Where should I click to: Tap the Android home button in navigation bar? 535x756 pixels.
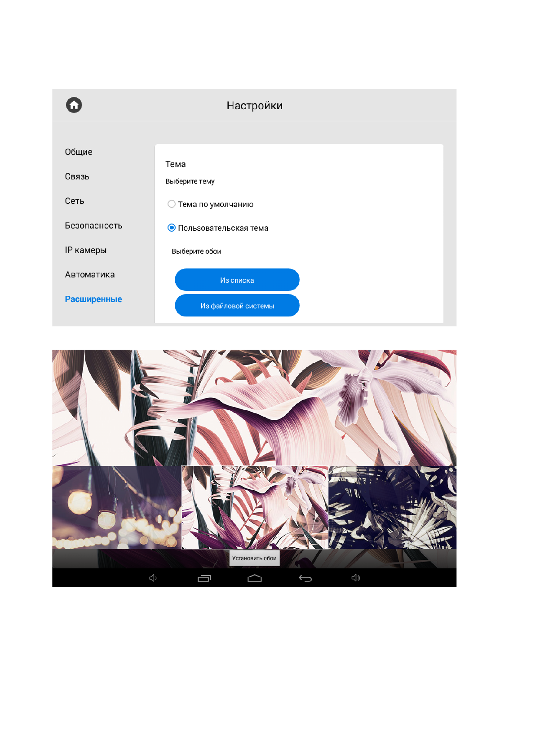coord(255,578)
